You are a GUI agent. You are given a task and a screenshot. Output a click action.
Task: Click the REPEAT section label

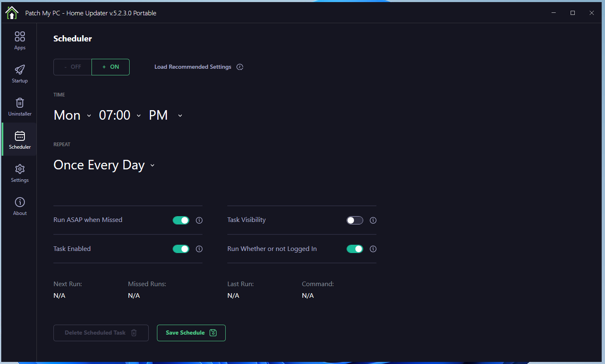(x=62, y=145)
